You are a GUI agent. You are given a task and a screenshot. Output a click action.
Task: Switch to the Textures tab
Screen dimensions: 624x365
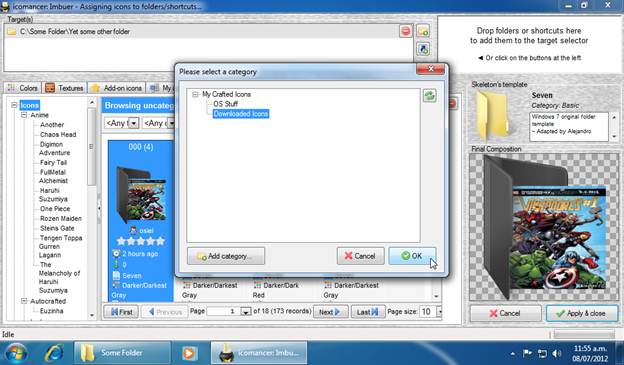click(x=64, y=88)
